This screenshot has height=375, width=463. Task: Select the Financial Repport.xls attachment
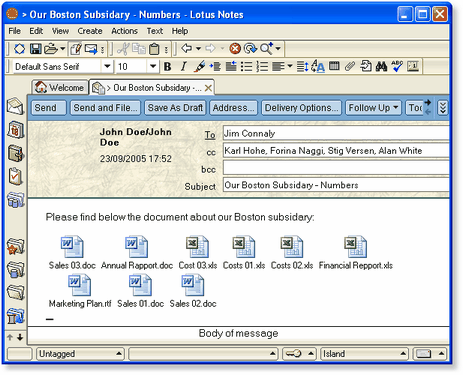356,253
